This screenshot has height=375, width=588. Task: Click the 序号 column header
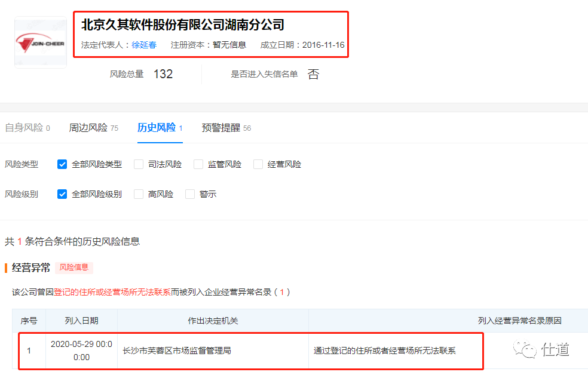point(29,321)
